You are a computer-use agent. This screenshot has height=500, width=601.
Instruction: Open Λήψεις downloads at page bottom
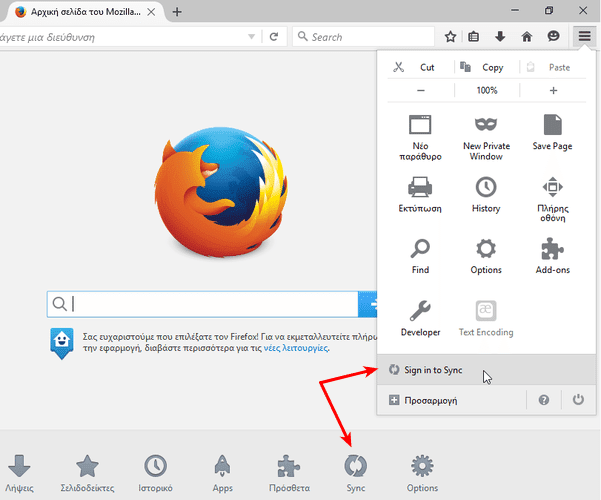19,473
